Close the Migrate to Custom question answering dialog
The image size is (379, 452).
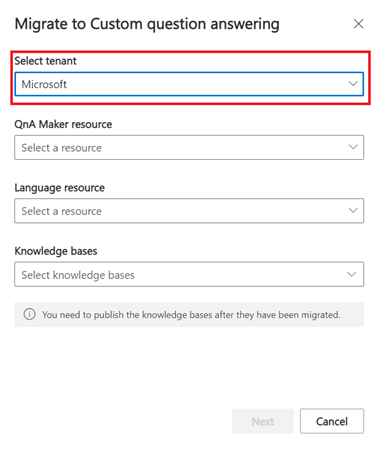coord(358,24)
